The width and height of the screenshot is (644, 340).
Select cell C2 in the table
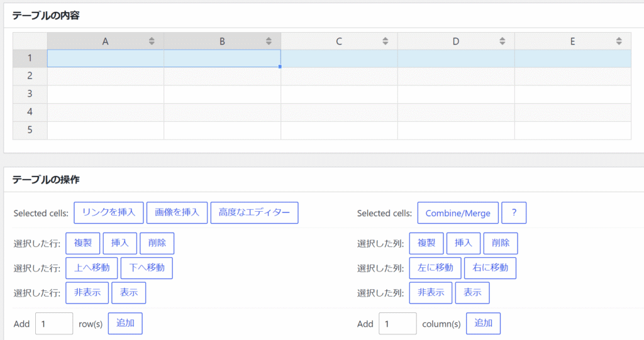(339, 76)
